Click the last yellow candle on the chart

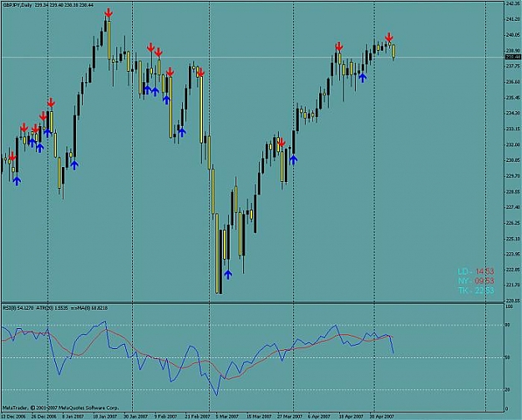coord(394,51)
